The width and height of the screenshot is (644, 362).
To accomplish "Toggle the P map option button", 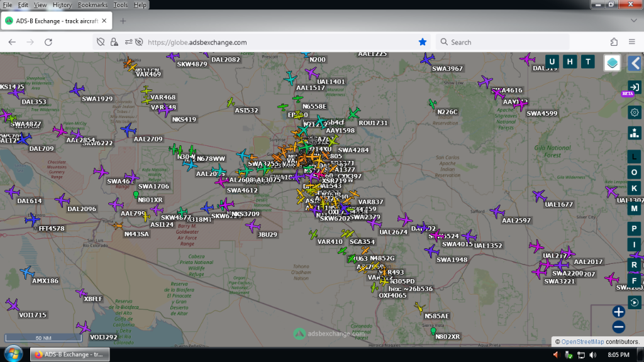I will (x=634, y=229).
